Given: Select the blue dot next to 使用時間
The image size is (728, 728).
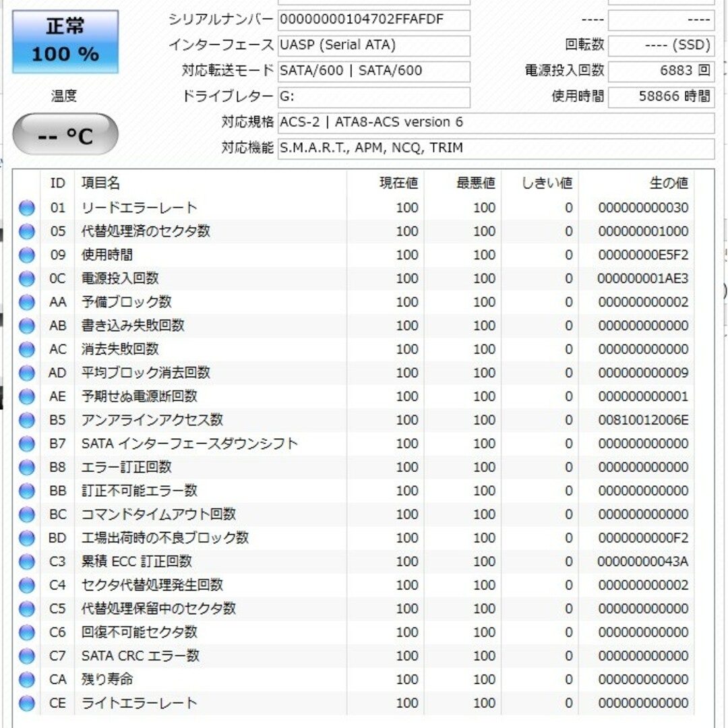Looking at the screenshot, I should point(26,255).
